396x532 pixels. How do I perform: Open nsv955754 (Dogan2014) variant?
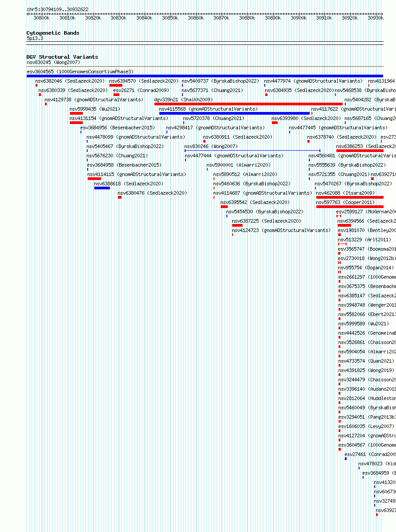pyautogui.click(x=366, y=268)
